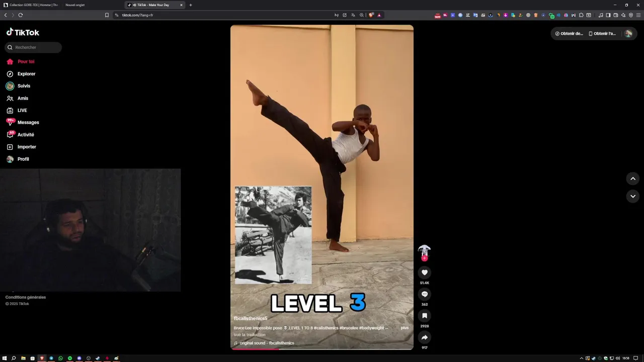Open Conditions générales link
Image resolution: width=644 pixels, height=362 pixels.
pyautogui.click(x=26, y=297)
